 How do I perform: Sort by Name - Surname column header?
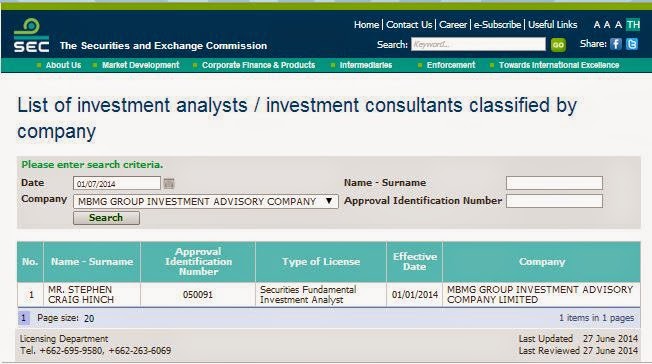click(92, 262)
